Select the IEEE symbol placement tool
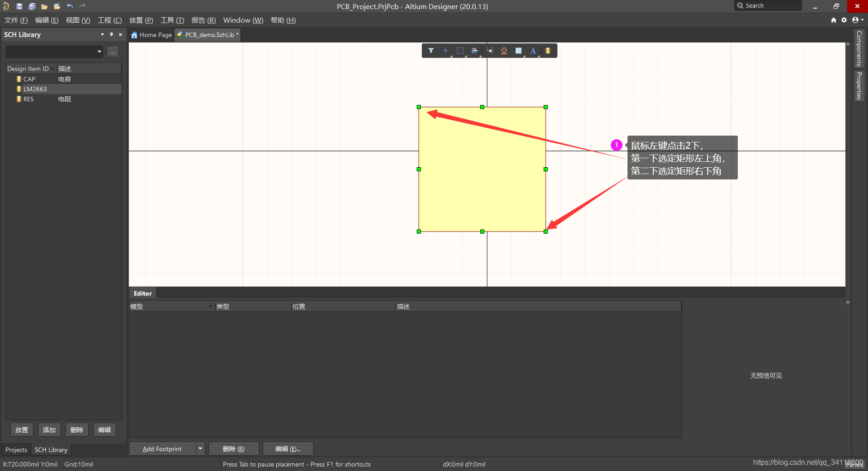The height and width of the screenshot is (471, 868). click(504, 51)
